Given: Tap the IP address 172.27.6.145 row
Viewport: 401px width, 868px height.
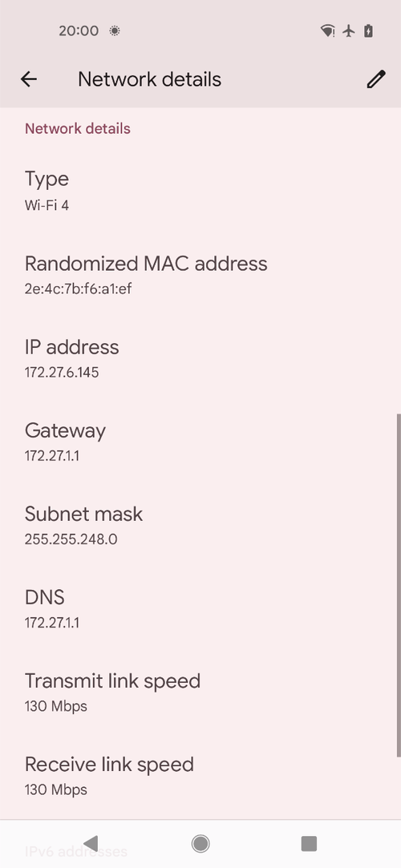Looking at the screenshot, I should [x=200, y=358].
